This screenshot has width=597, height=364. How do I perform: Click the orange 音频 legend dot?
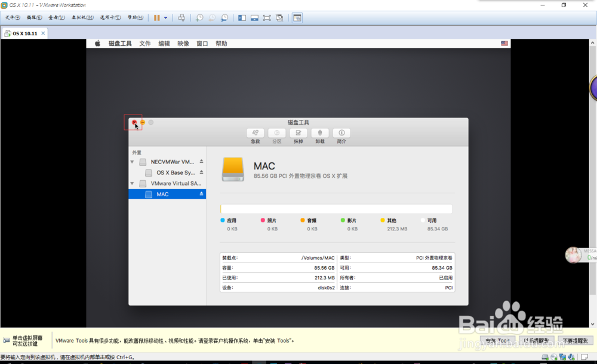tap(303, 220)
